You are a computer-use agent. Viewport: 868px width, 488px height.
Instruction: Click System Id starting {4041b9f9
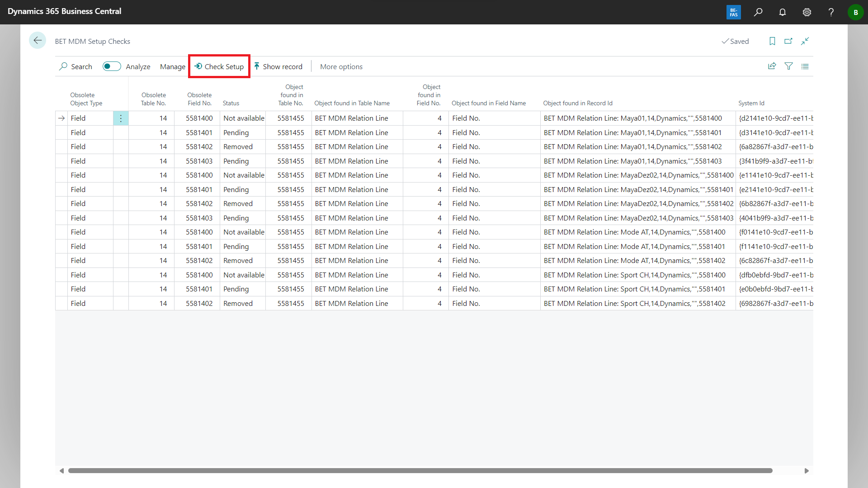pyautogui.click(x=775, y=218)
